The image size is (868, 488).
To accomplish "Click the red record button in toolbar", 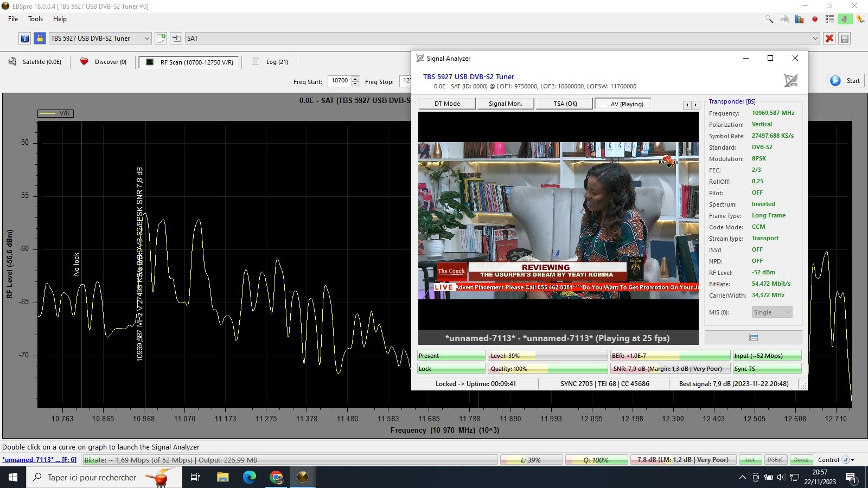I will pos(814,19).
